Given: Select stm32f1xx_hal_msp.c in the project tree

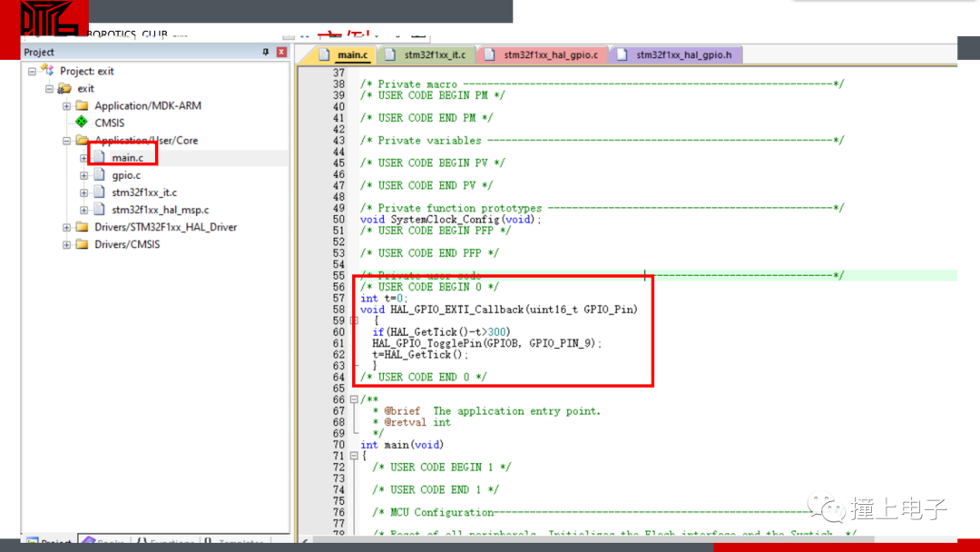Looking at the screenshot, I should (x=160, y=210).
